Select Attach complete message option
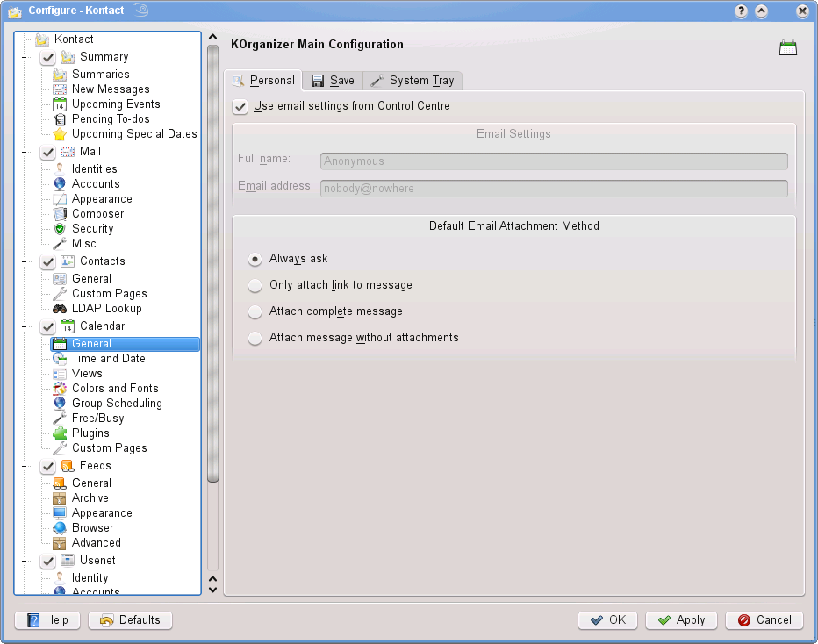Viewport: 818px width, 644px height. point(255,311)
